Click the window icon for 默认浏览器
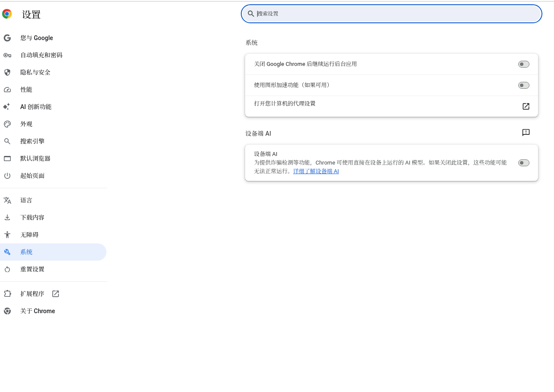Image resolution: width=554 pixels, height=392 pixels. tap(7, 159)
